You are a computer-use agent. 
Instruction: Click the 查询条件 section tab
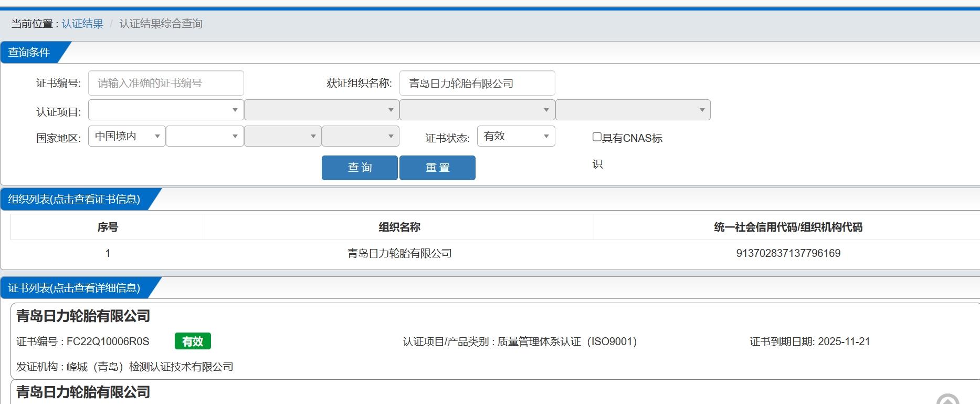30,53
